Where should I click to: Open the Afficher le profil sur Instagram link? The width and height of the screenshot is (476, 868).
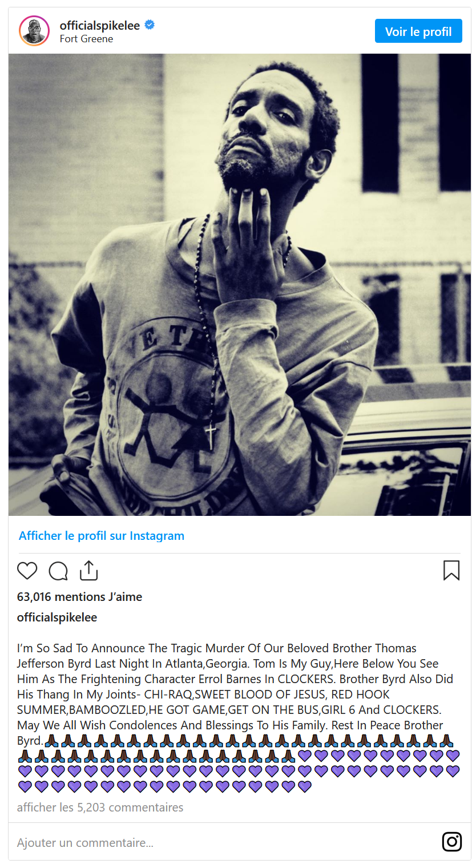[x=102, y=536]
